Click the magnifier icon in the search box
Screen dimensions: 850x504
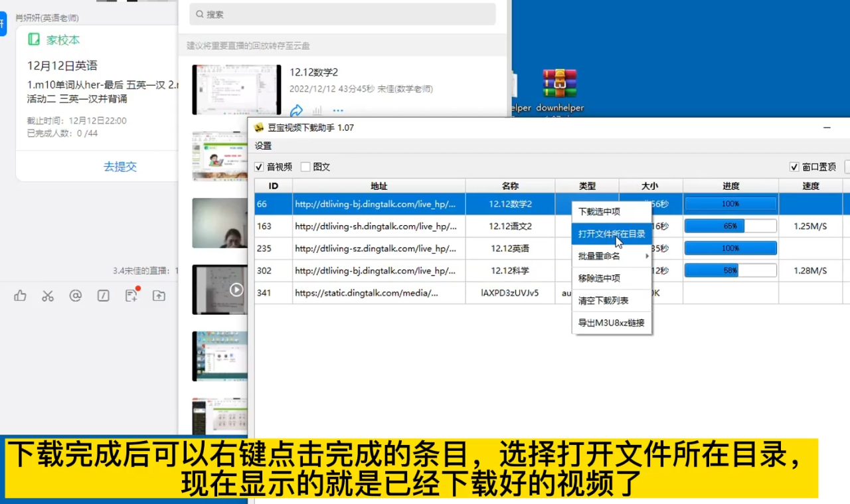[x=199, y=14]
